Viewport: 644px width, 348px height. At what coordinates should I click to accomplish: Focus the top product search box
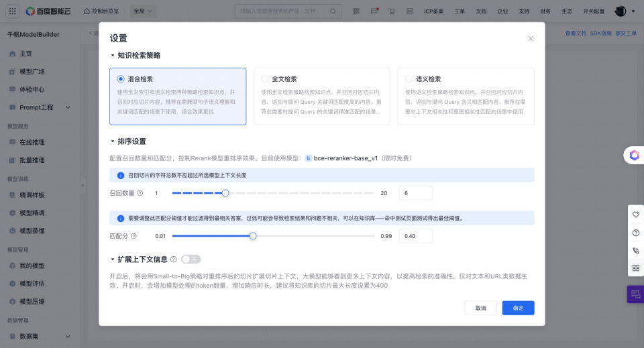pyautogui.click(x=288, y=11)
